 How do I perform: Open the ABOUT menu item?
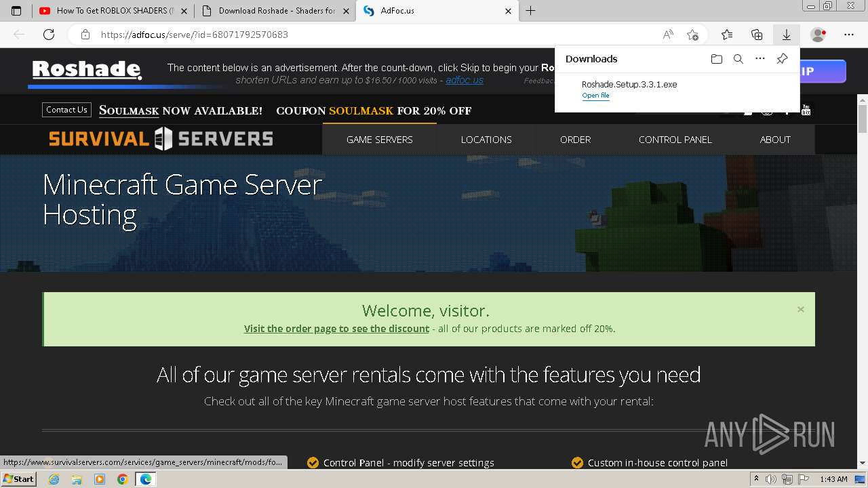pyautogui.click(x=775, y=140)
